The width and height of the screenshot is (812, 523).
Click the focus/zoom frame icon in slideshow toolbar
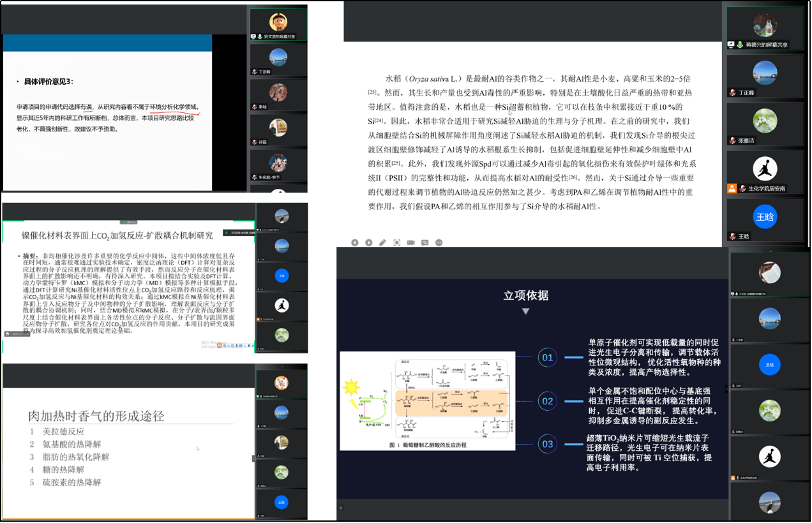click(396, 242)
